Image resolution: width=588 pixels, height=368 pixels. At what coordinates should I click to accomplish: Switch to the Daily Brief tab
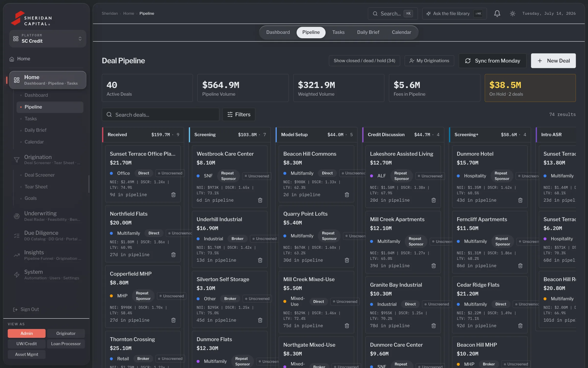368,32
